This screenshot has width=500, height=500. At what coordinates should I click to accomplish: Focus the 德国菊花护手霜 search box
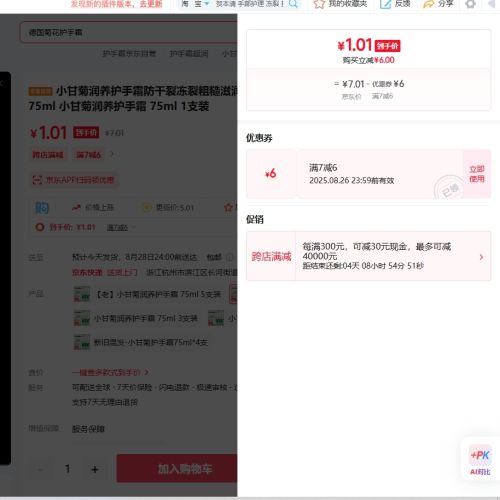tap(128, 32)
